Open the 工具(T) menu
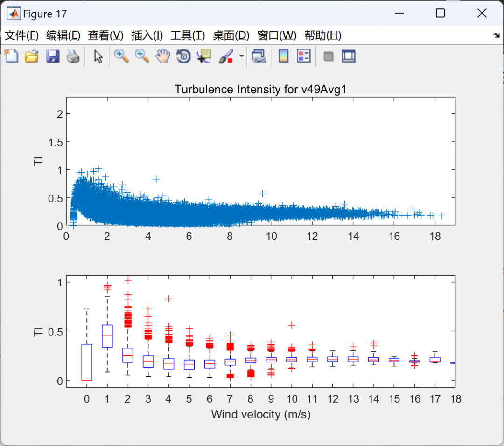This screenshot has height=446, width=504. point(188,35)
